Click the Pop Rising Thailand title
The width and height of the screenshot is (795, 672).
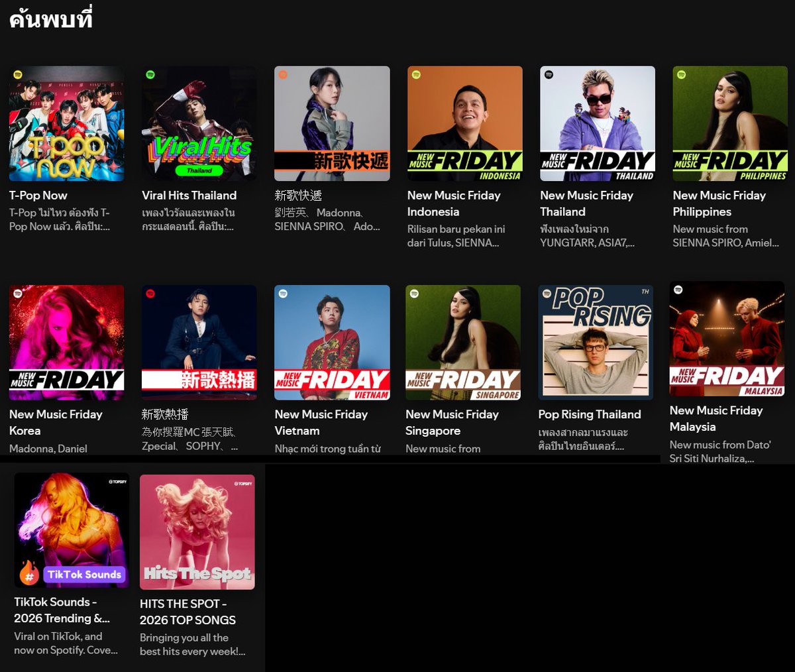[590, 414]
